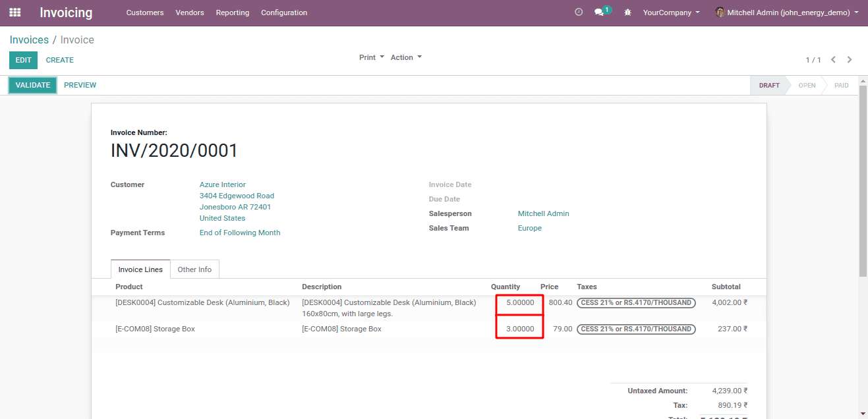Screen dimensions: 868x419
Task: Click the Subtotal column header
Action: pos(726,287)
